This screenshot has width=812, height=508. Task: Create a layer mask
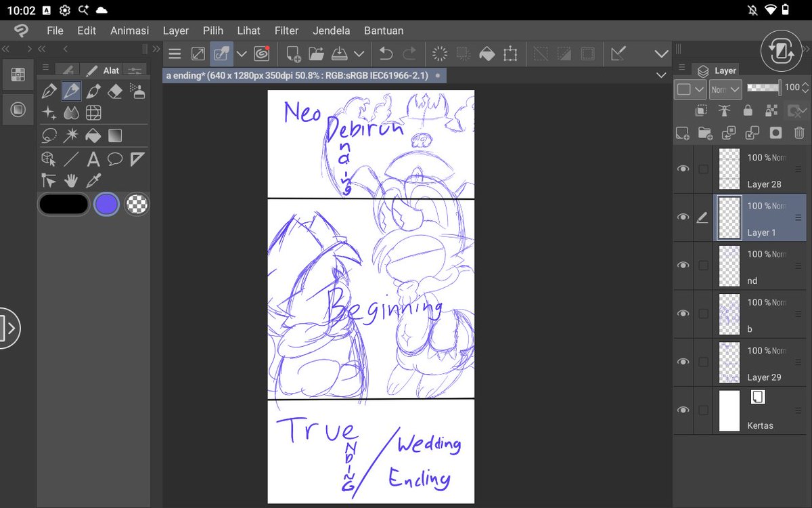pyautogui.click(x=775, y=133)
